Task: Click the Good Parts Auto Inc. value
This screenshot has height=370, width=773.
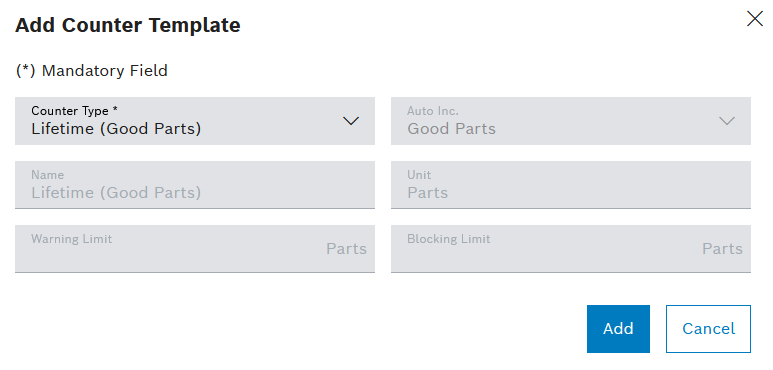Action: tap(452, 129)
